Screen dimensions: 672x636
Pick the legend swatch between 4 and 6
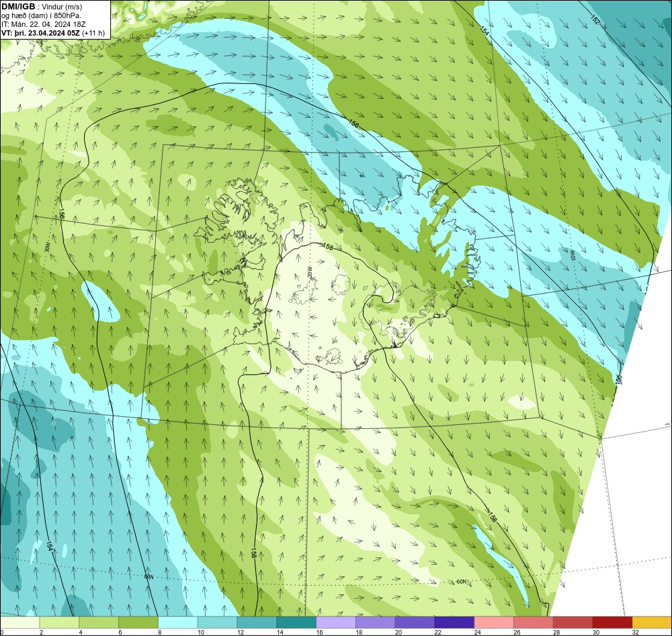[99, 622]
